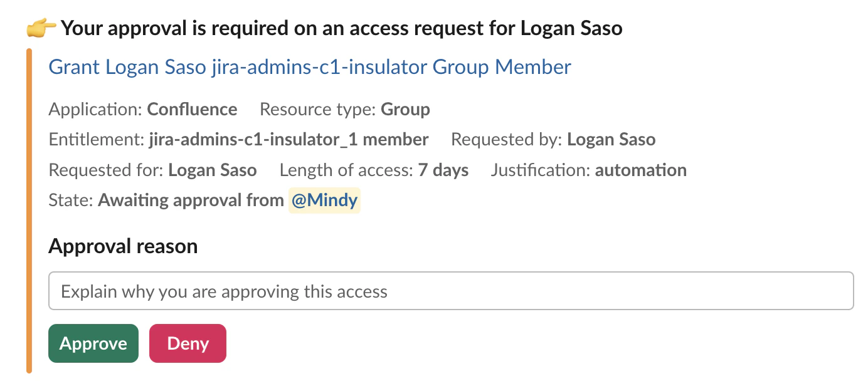Image resolution: width=868 pixels, height=391 pixels.
Task: Click the jira-admins-c1-insulator_1 member entitlement
Action: 288,140
